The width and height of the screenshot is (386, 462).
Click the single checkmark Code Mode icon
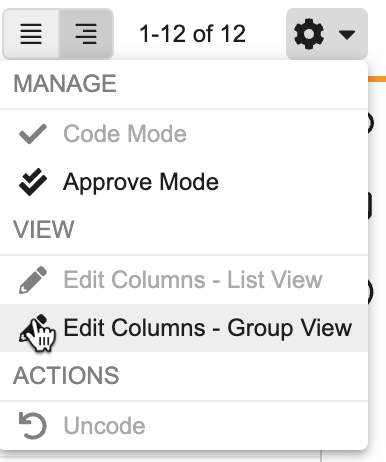(x=33, y=134)
